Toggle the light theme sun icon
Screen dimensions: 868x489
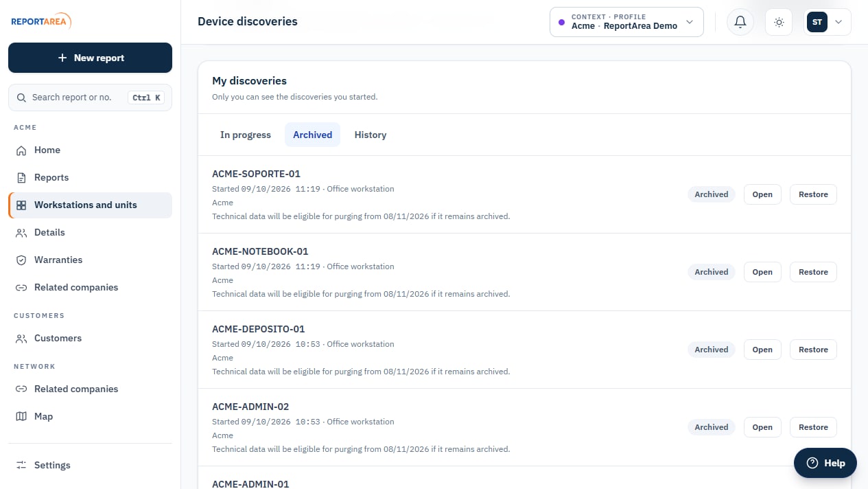(x=779, y=22)
